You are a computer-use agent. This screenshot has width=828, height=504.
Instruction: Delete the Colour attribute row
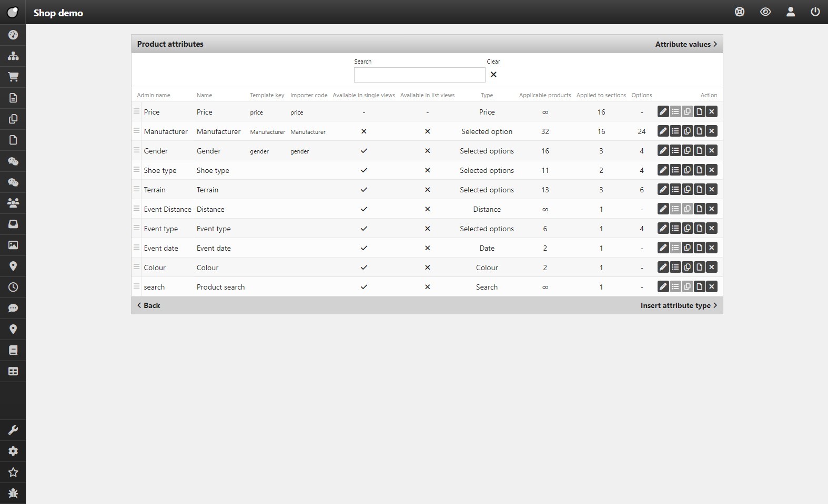tap(712, 268)
